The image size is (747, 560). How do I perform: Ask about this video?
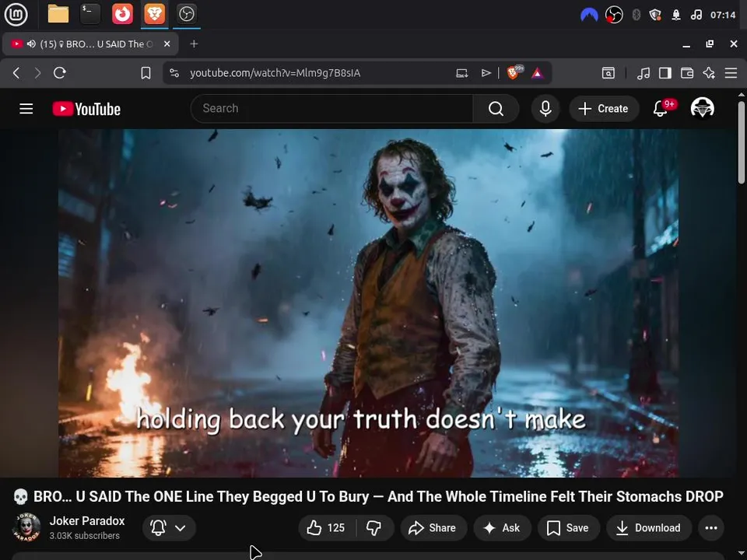pos(502,527)
